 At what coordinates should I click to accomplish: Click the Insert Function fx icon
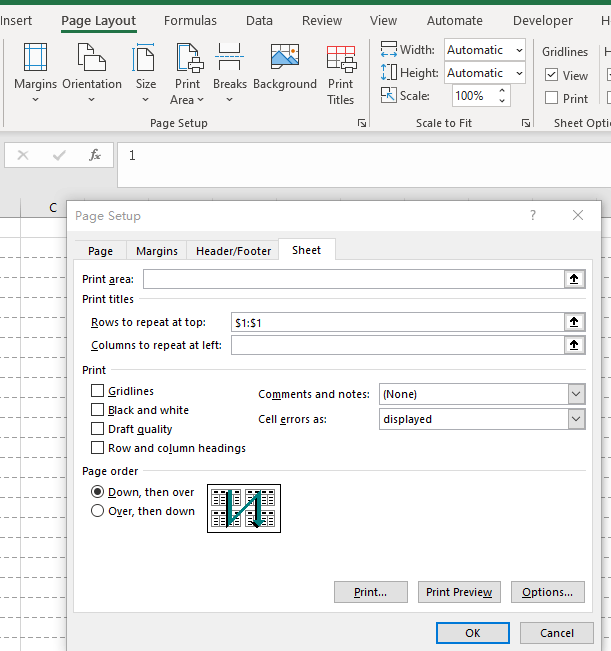point(95,155)
